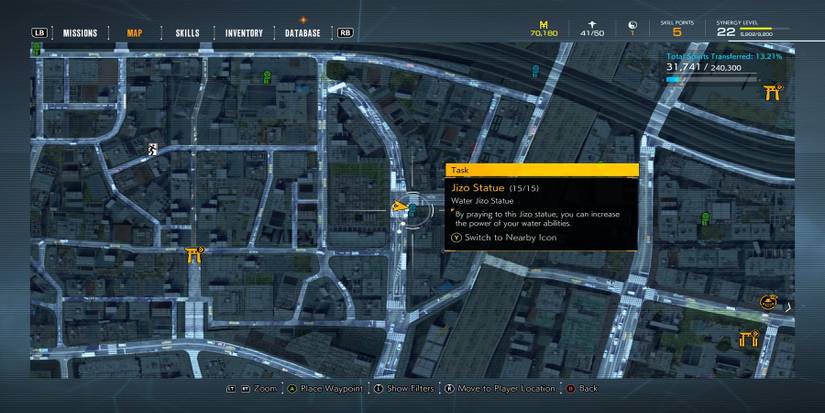
Task: Click the Zoom control prompt
Action: click(x=265, y=388)
